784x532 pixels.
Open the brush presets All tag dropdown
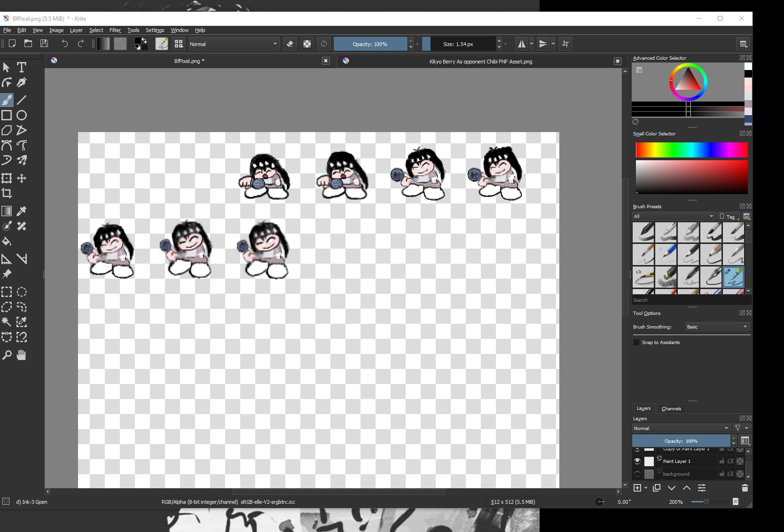(x=673, y=216)
